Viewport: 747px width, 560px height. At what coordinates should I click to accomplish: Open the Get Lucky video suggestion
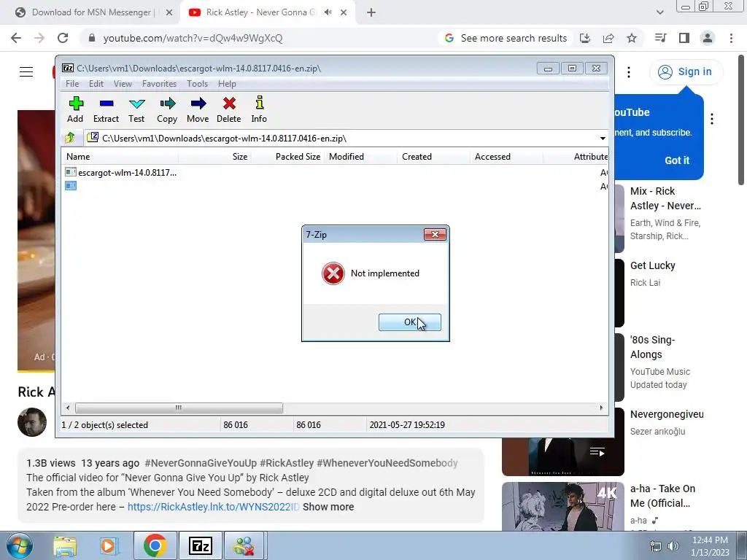653,265
